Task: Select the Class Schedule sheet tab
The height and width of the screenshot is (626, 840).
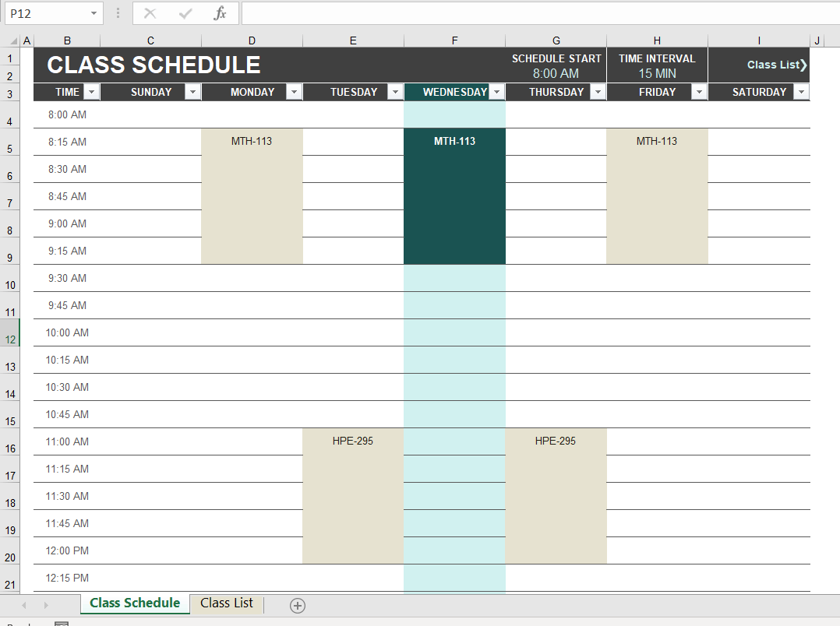Action: coord(134,603)
